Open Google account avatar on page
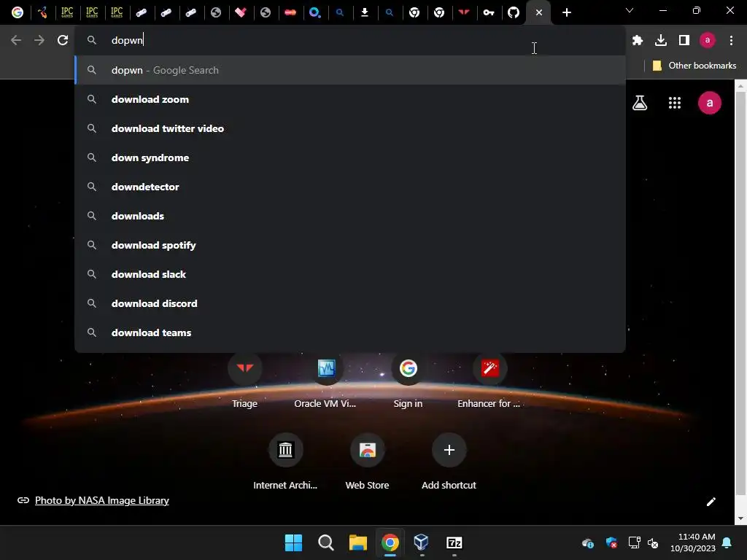Screen dimensions: 747x560 709,103
